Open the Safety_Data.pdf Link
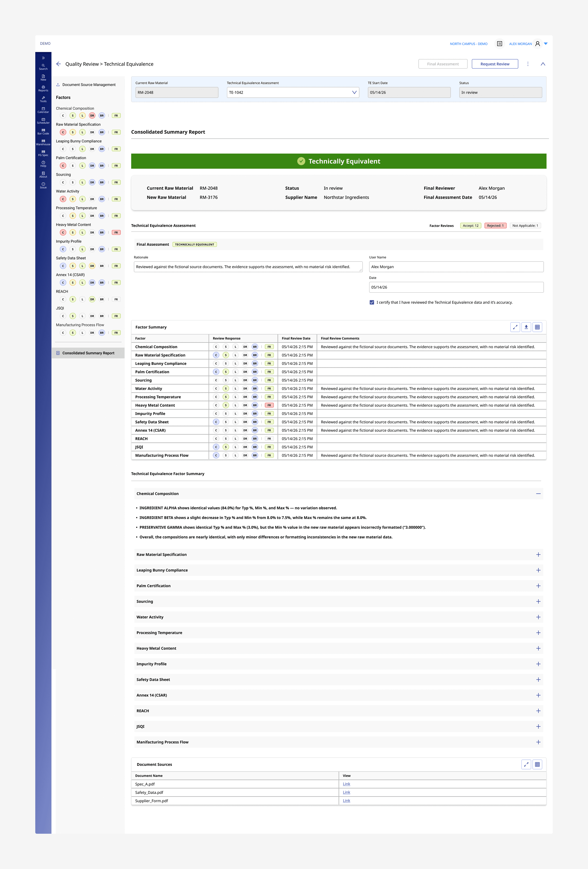 point(346,792)
